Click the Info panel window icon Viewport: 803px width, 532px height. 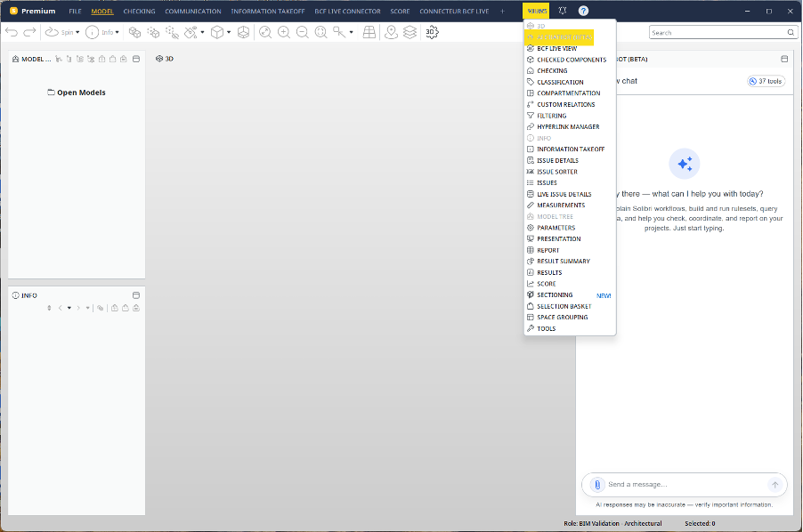pyautogui.click(x=136, y=295)
